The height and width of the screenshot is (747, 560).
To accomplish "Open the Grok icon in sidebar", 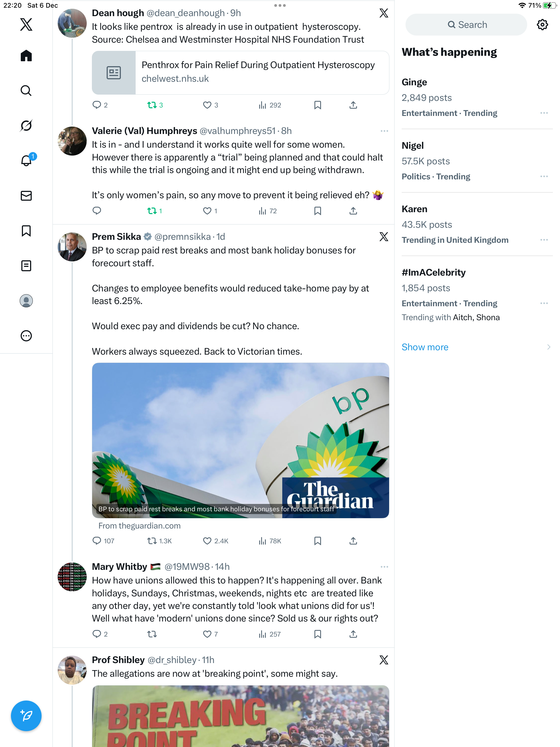I will tap(26, 126).
